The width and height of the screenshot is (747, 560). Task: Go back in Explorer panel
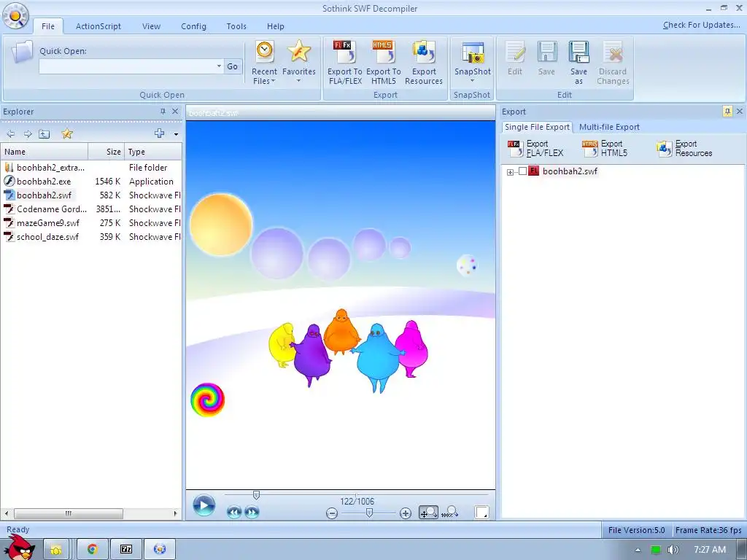pos(10,134)
